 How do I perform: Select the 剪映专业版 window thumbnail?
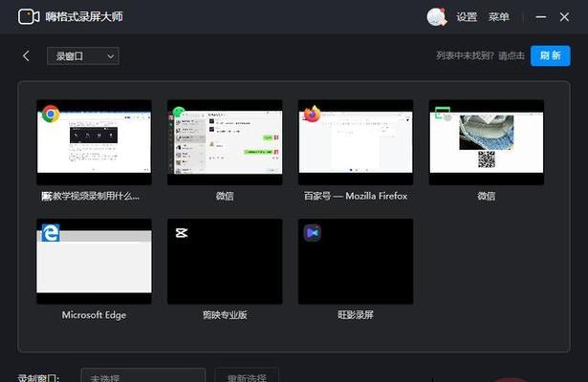[x=225, y=262]
